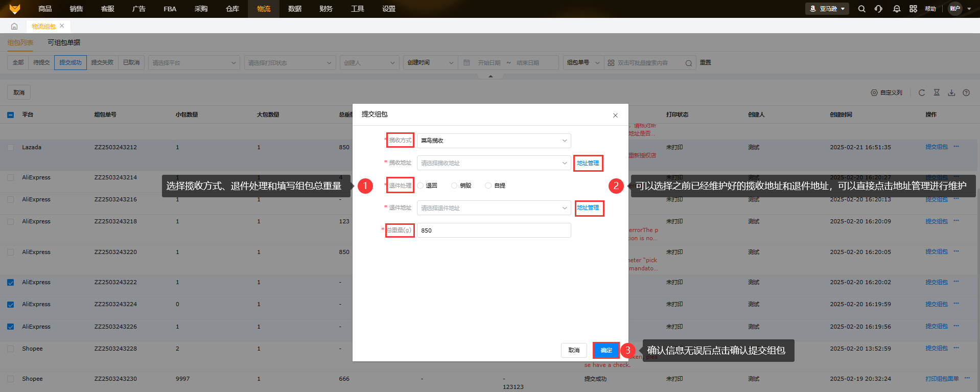Open the 财务 top menu
Screen dimensions: 980x392
(326, 9)
